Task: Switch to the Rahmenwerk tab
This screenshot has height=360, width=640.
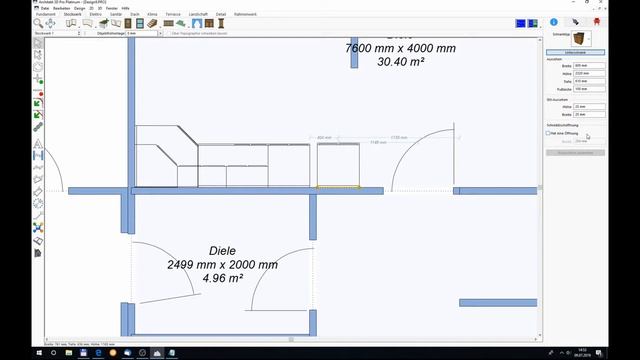Action: point(245,14)
